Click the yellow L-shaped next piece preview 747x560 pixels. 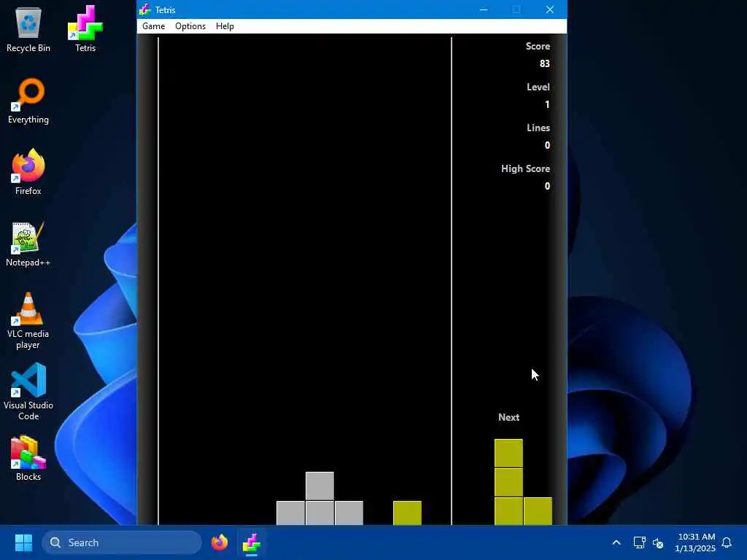coord(508,482)
